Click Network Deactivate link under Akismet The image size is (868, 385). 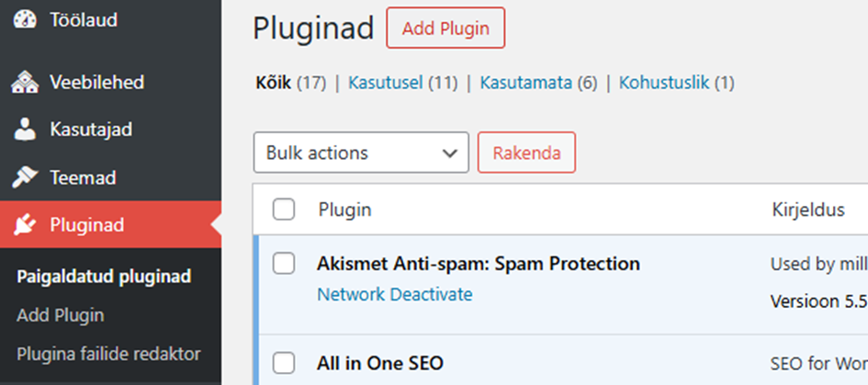[x=395, y=294]
